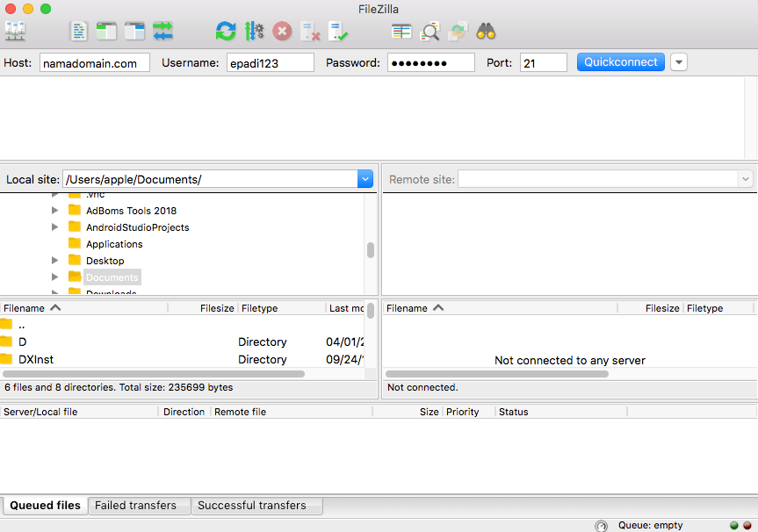This screenshot has height=532, width=758.
Task: Refresh the file and folder lists
Action: tap(226, 32)
